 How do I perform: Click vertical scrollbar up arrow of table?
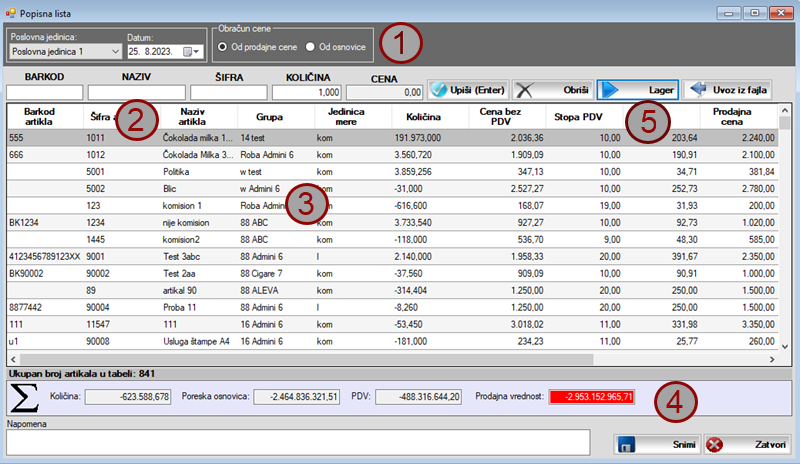785,110
